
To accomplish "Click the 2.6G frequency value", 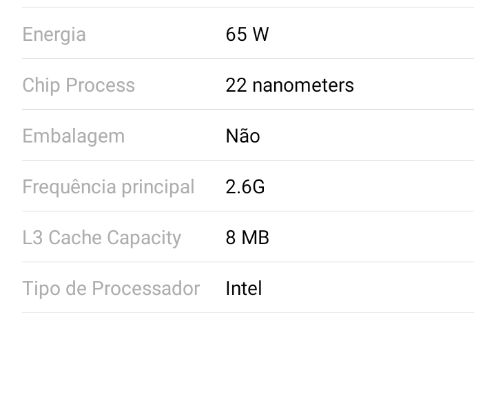I will (245, 187).
